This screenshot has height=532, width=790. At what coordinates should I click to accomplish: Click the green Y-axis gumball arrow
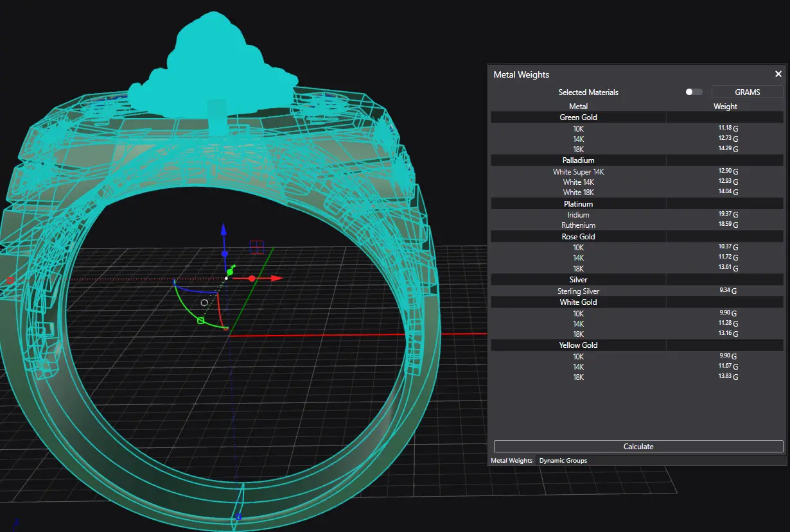tap(233, 267)
